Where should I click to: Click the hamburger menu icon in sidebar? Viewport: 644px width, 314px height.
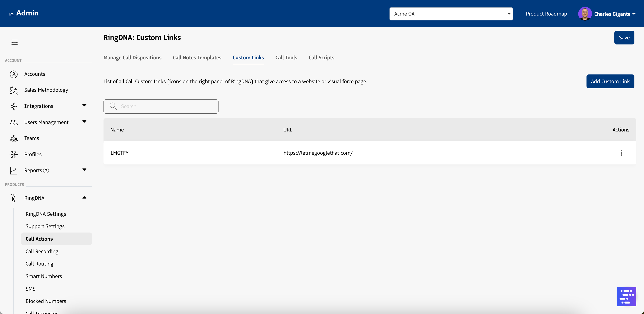pos(14,42)
